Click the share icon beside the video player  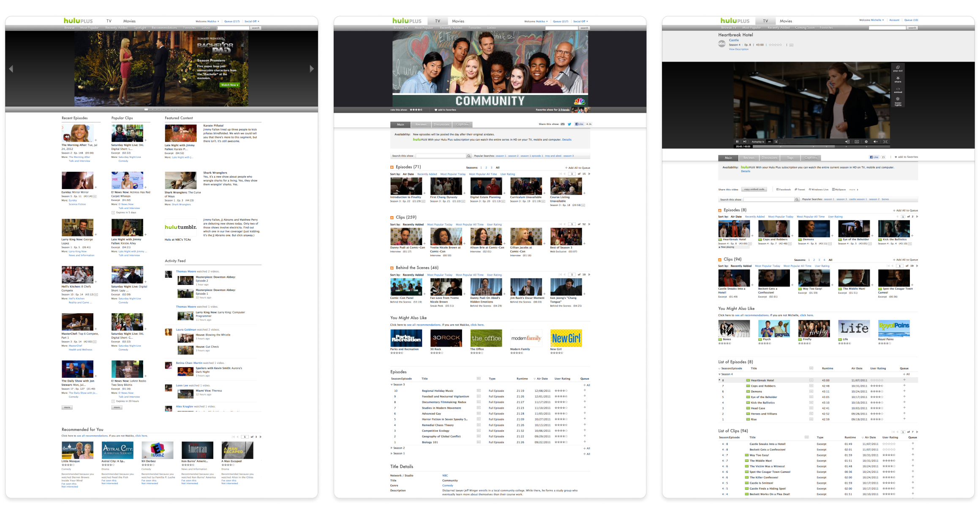[x=898, y=79]
